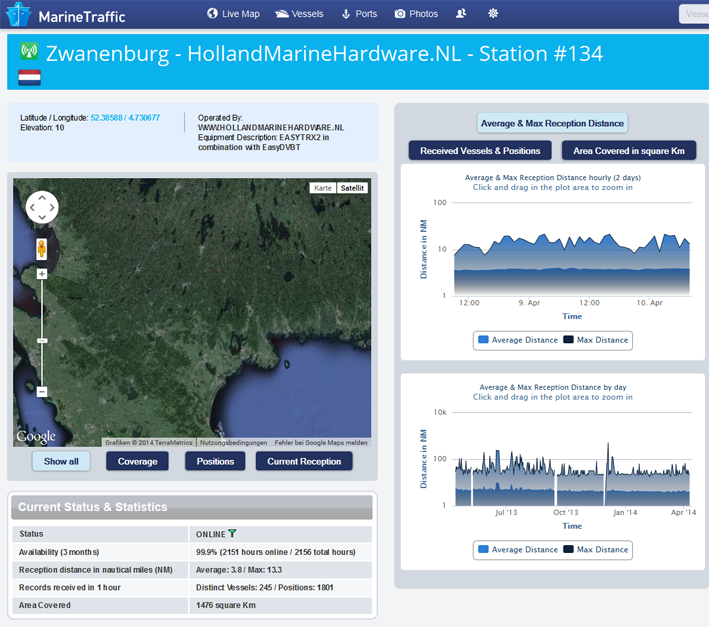
Task: Zoom in with the map plus button
Action: tap(42, 274)
